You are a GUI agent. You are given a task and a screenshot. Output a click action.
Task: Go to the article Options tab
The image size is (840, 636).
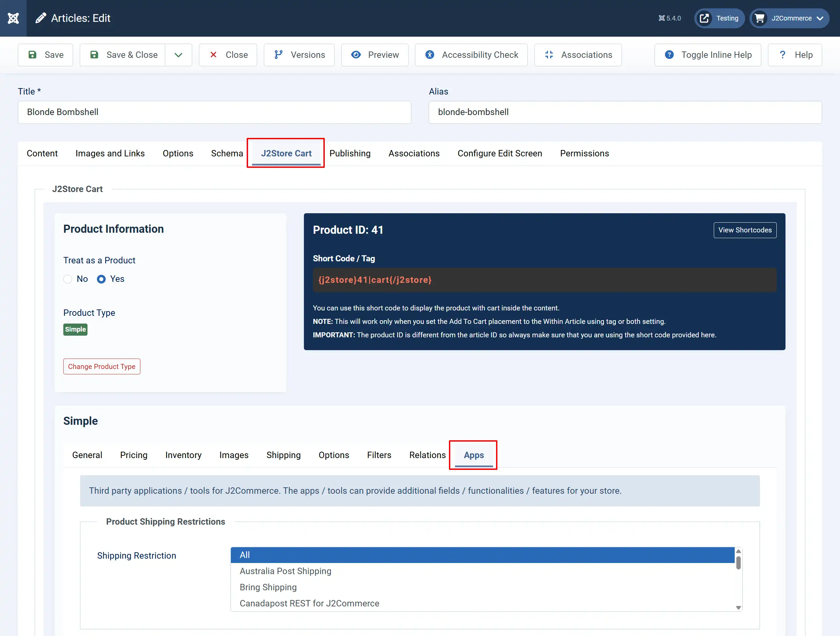178,153
